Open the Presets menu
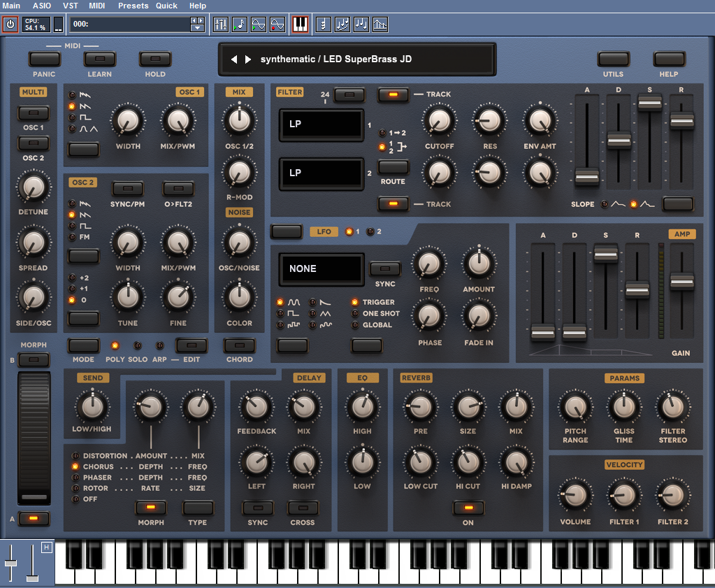 click(x=133, y=6)
